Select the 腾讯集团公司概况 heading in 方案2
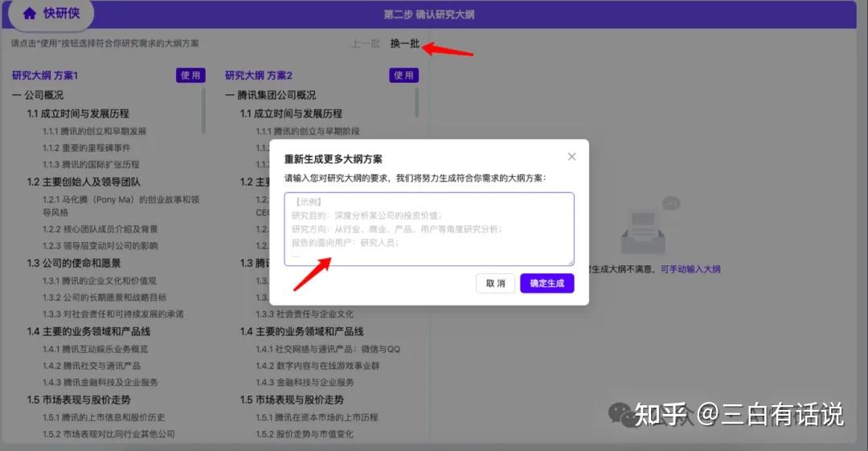The height and width of the screenshot is (451, 868). (x=271, y=96)
